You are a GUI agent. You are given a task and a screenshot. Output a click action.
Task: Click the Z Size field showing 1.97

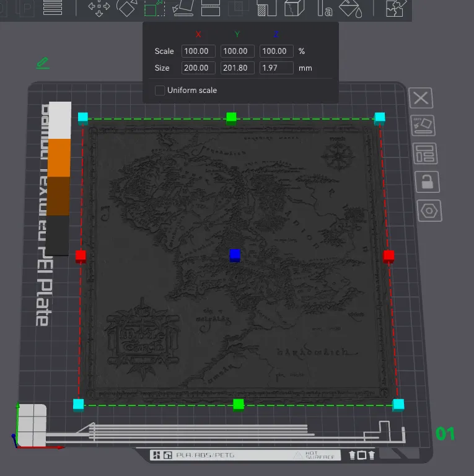click(x=276, y=68)
